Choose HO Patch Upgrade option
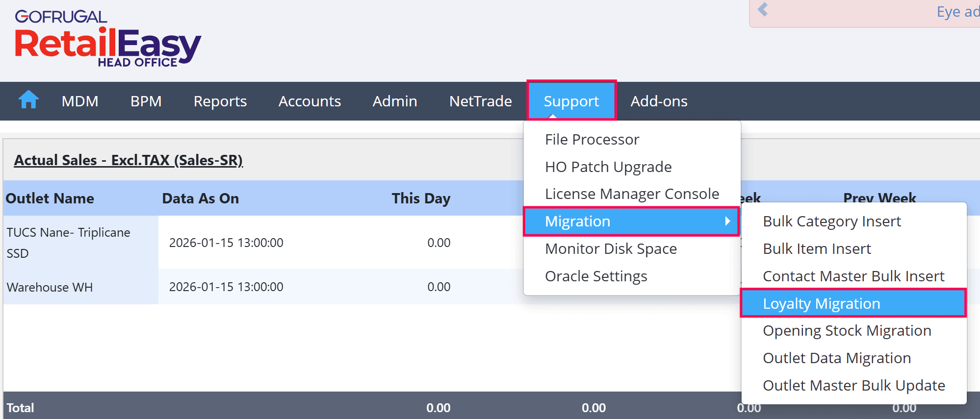The image size is (980, 419). tap(608, 167)
